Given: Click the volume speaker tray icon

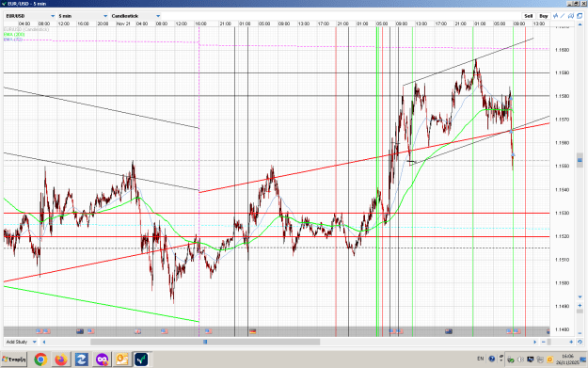Looking at the screenshot, I should pos(520,360).
